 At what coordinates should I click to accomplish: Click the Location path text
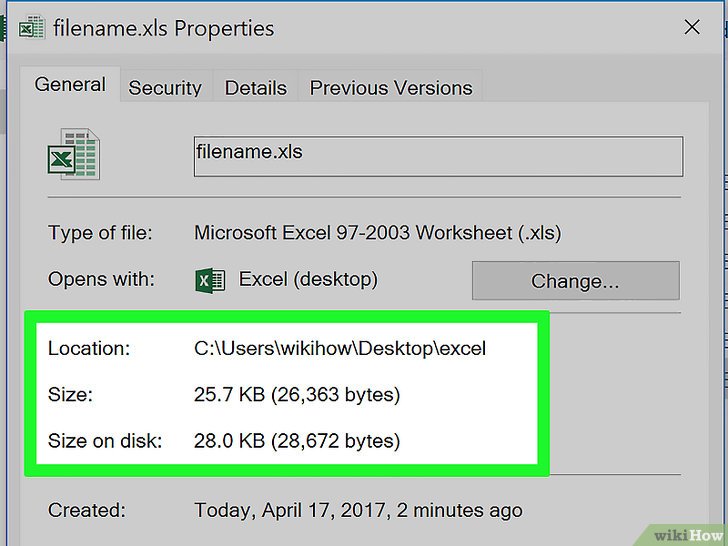click(340, 348)
